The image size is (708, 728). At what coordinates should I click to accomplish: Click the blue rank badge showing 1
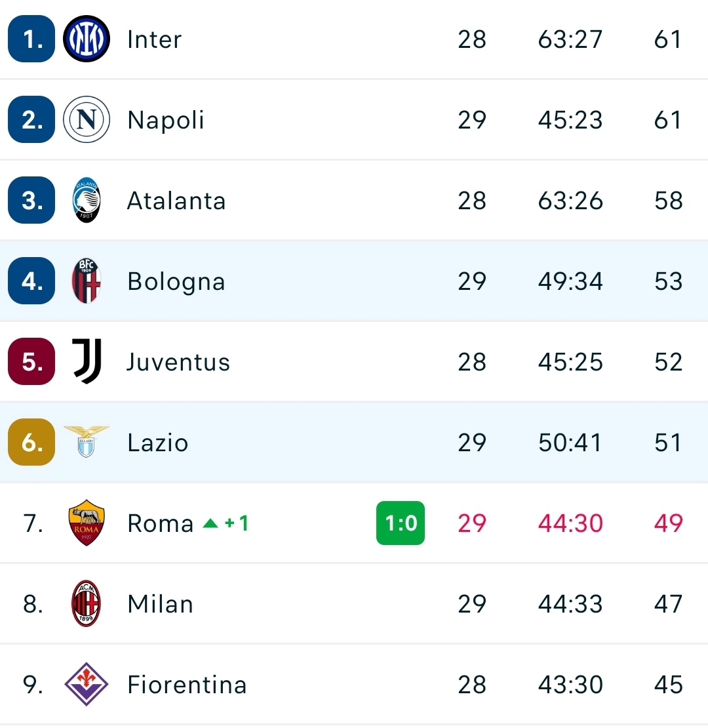coord(31,39)
